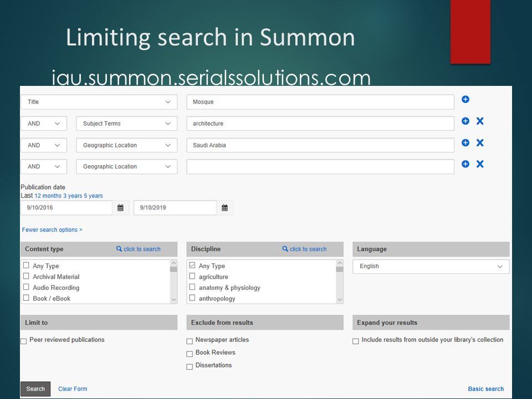Screen dimensions: 532x399
Task: Remove the empty last search row
Action: point(480,164)
